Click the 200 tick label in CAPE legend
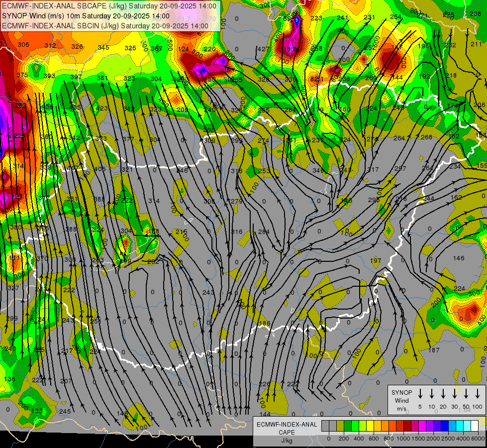 click(344, 439)
